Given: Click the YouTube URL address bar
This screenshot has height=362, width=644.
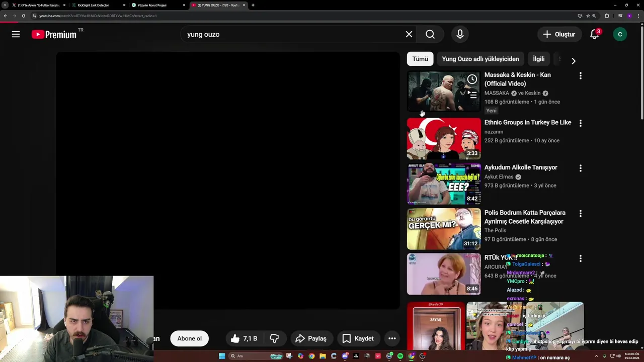Looking at the screenshot, I should [302, 16].
